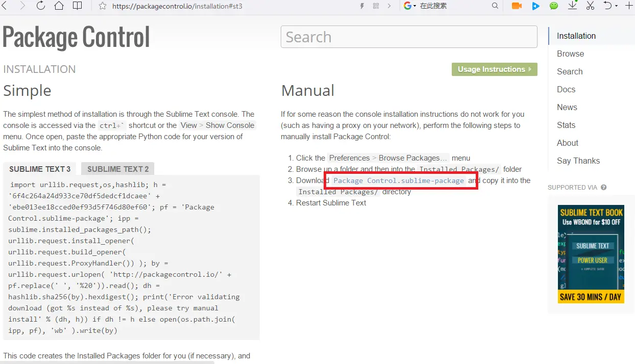
Task: Expand the dropdown beside the undo icon
Action: (616, 6)
